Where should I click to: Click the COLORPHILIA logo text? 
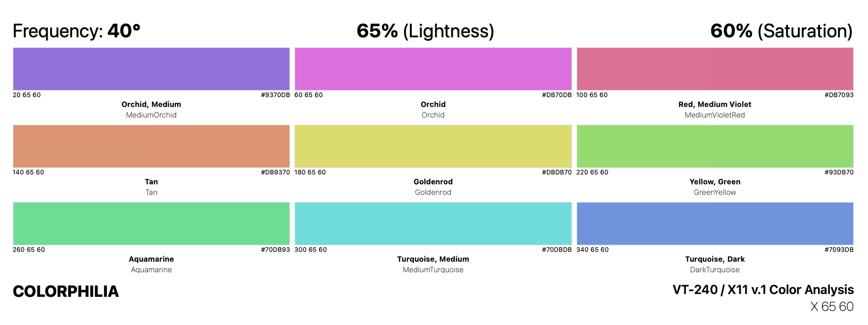[x=66, y=292]
